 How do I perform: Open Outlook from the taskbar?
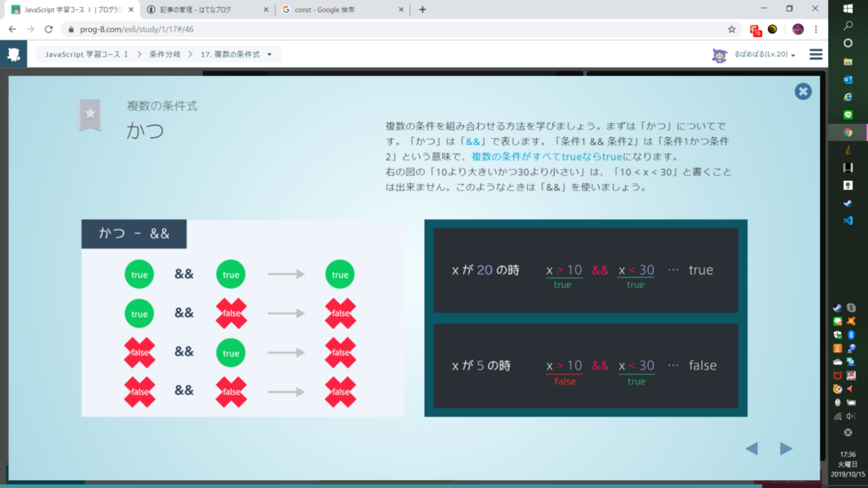click(x=848, y=79)
